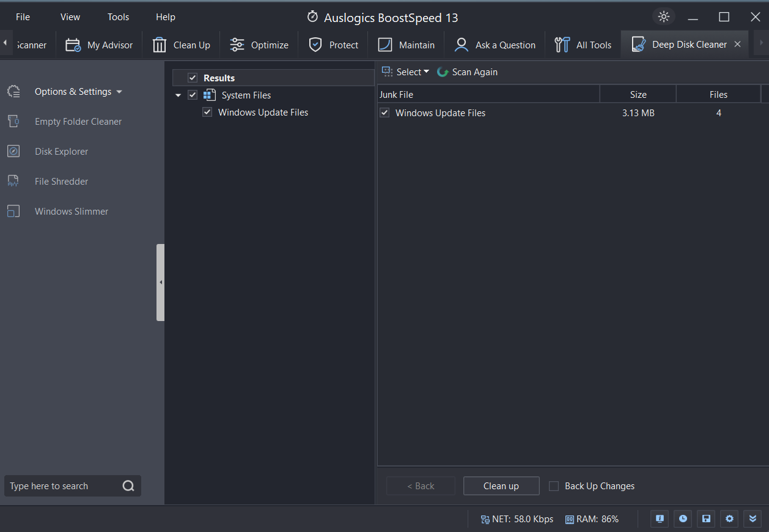The height and width of the screenshot is (532, 769).
Task: Click the Empty Folder Cleaner icon
Action: 13,121
